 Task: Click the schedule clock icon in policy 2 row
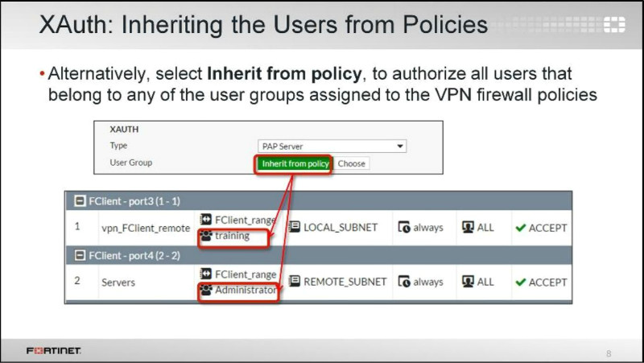(x=404, y=282)
